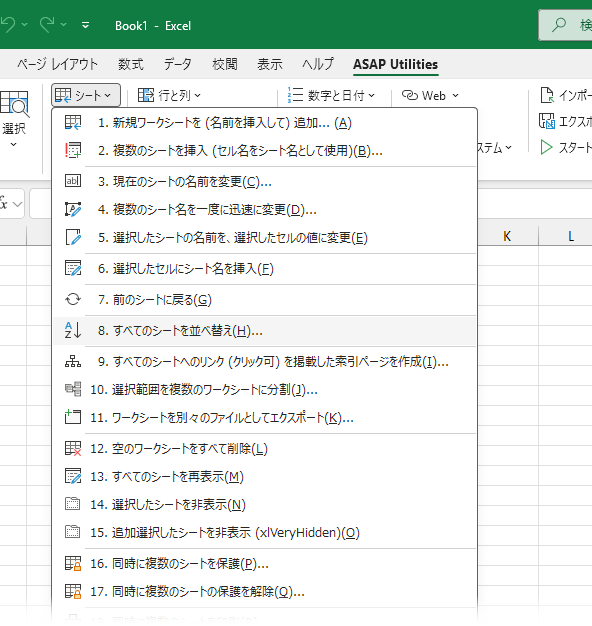Expand the システム dropdown chevron
This screenshot has width=592, height=626.
tap(508, 148)
